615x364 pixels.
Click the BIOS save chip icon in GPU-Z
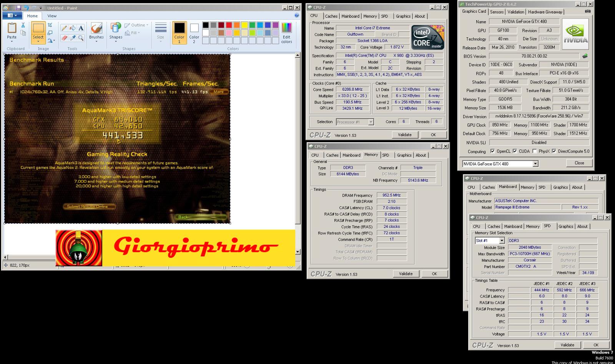(585, 56)
